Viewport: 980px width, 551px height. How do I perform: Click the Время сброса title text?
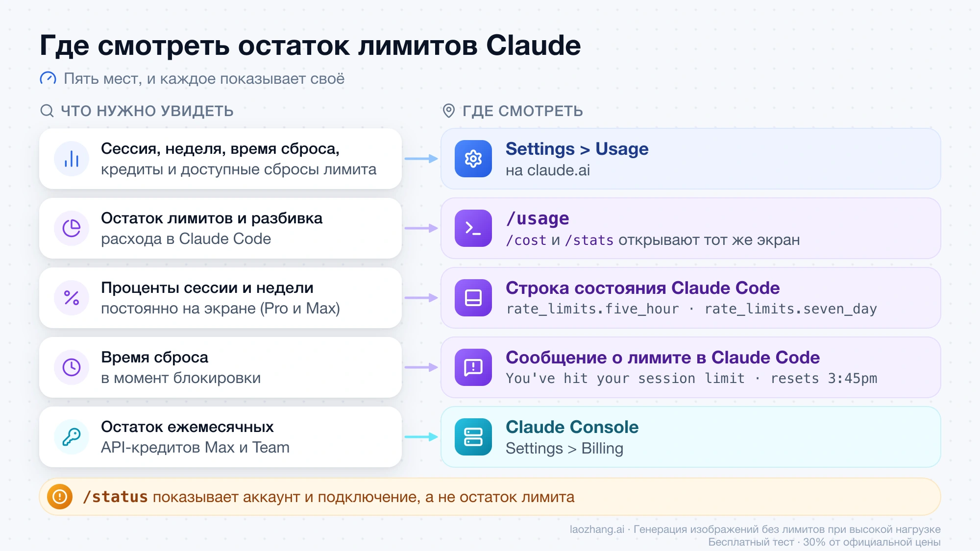154,357
